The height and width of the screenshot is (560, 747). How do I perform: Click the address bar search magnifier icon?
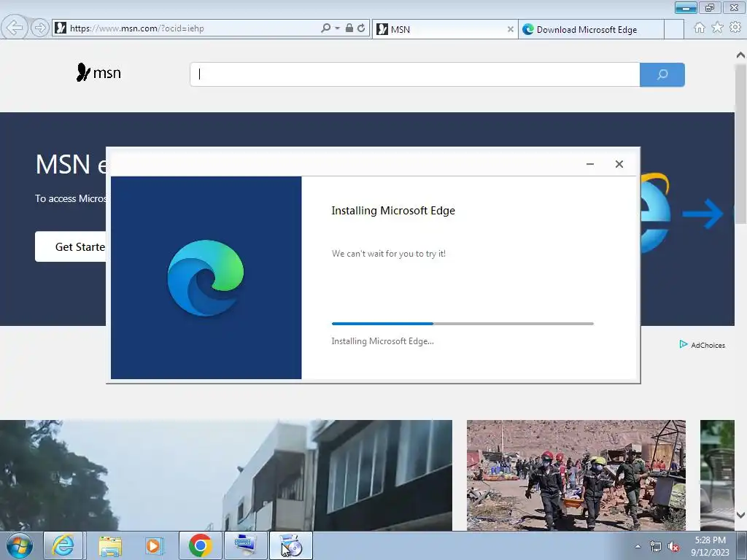pos(326,28)
